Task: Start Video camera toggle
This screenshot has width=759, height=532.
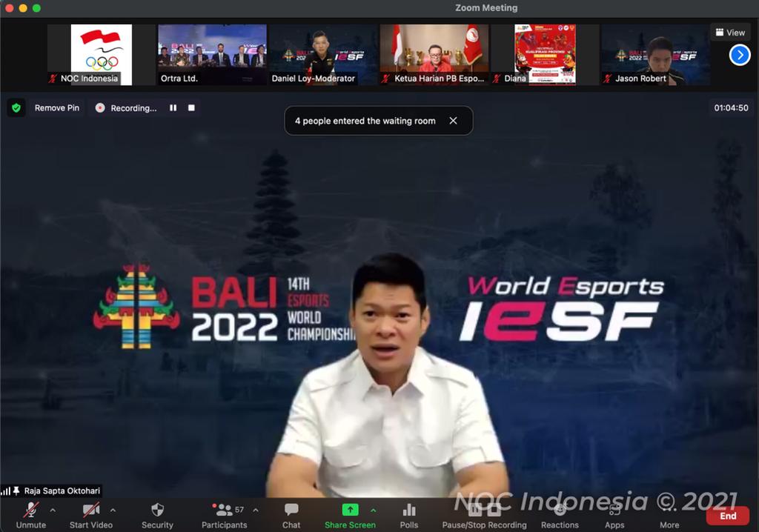Action: point(90,515)
